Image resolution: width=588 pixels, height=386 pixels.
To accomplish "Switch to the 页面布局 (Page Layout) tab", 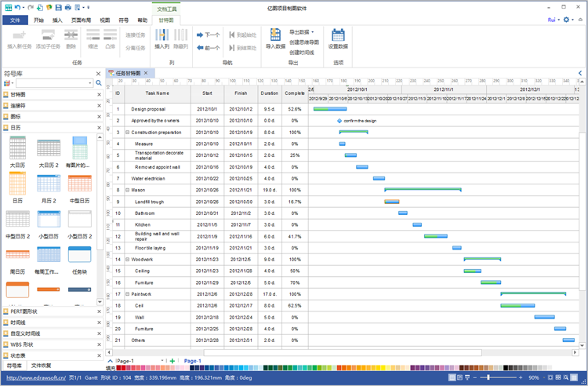I will pos(81,20).
